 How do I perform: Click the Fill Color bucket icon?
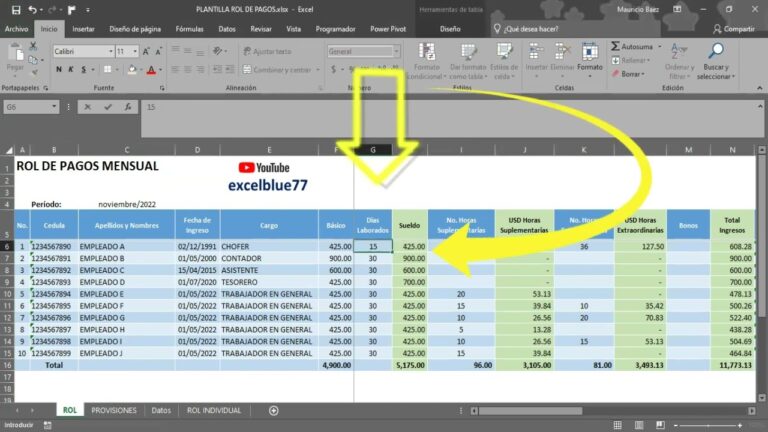131,70
